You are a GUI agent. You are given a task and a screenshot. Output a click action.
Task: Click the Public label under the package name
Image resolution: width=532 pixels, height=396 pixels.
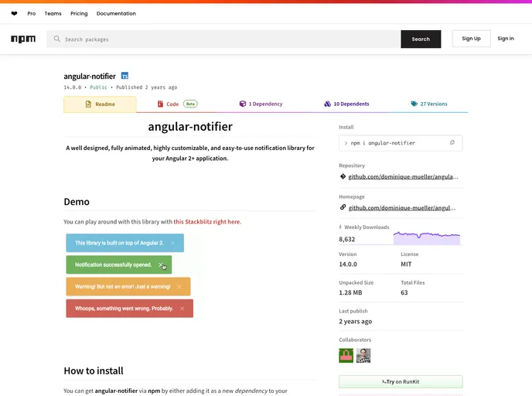pos(98,87)
